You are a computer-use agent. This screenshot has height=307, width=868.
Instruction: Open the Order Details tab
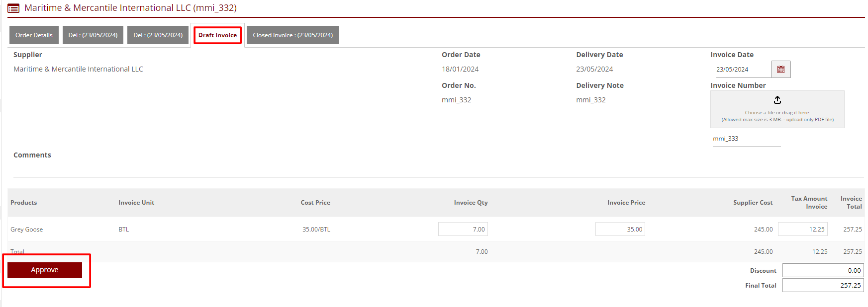coord(34,35)
